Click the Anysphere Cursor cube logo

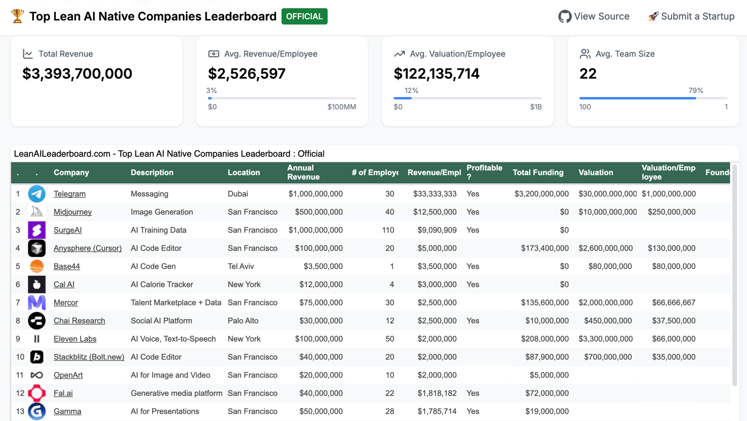pyautogui.click(x=37, y=248)
